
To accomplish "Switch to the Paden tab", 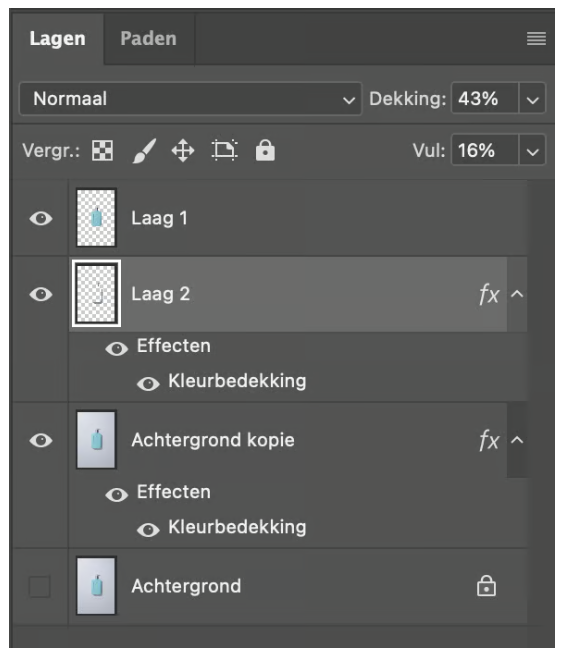I will tap(149, 39).
